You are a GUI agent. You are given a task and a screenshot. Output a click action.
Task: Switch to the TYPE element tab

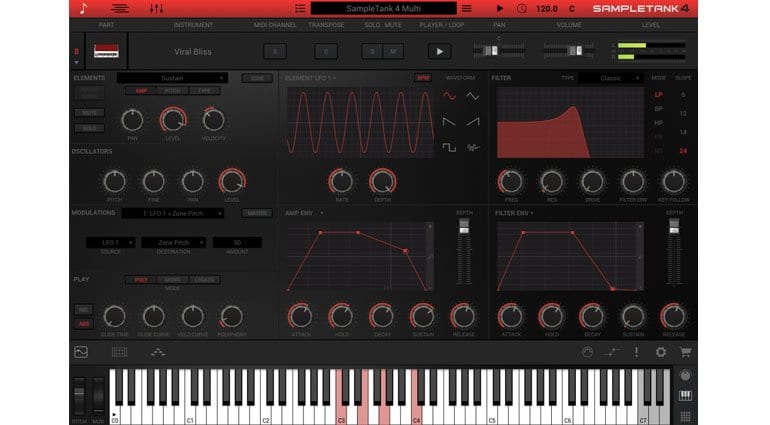(x=204, y=91)
